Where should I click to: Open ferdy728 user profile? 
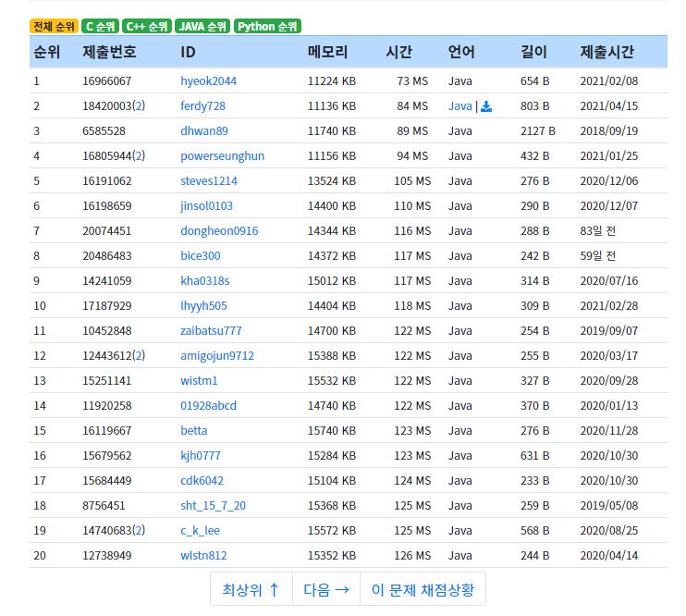202,106
